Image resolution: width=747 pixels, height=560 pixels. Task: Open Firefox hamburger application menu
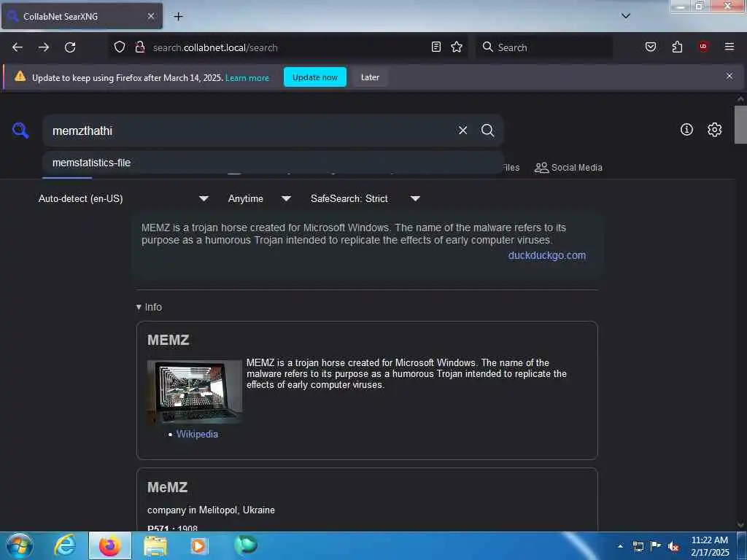pos(729,47)
